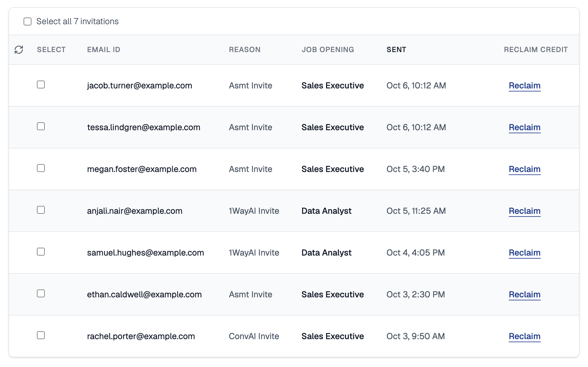Select tessa.lindgren@example.com row checkbox
588x367 pixels.
point(41,126)
